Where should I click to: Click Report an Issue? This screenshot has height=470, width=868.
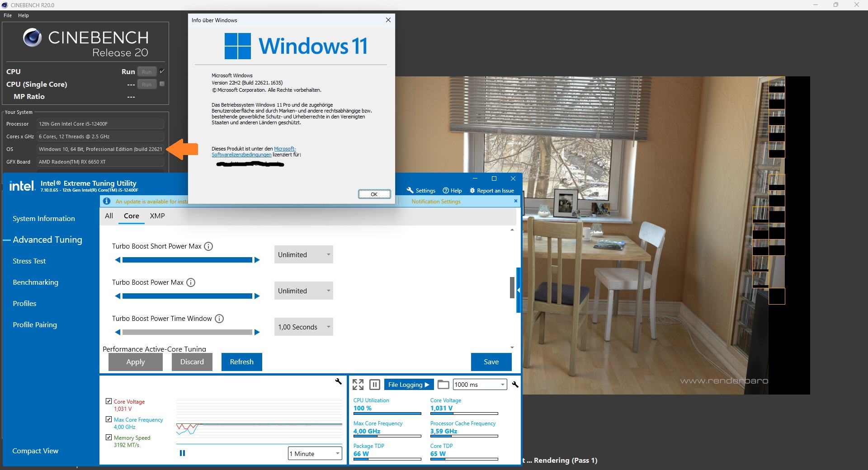click(x=492, y=190)
